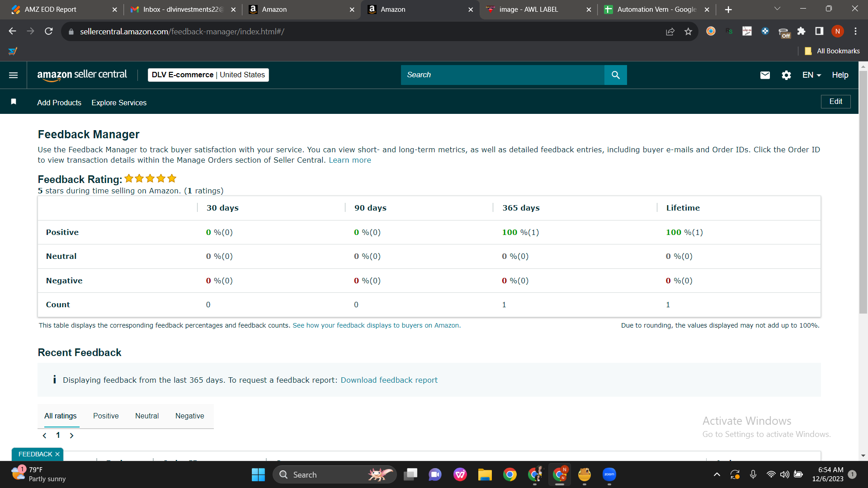This screenshot has width=868, height=488.
Task: Click the microphone tray icon
Action: pos(753,474)
